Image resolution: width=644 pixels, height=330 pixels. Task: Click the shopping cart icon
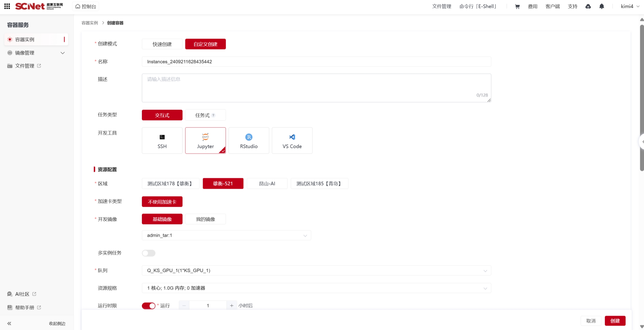[517, 6]
